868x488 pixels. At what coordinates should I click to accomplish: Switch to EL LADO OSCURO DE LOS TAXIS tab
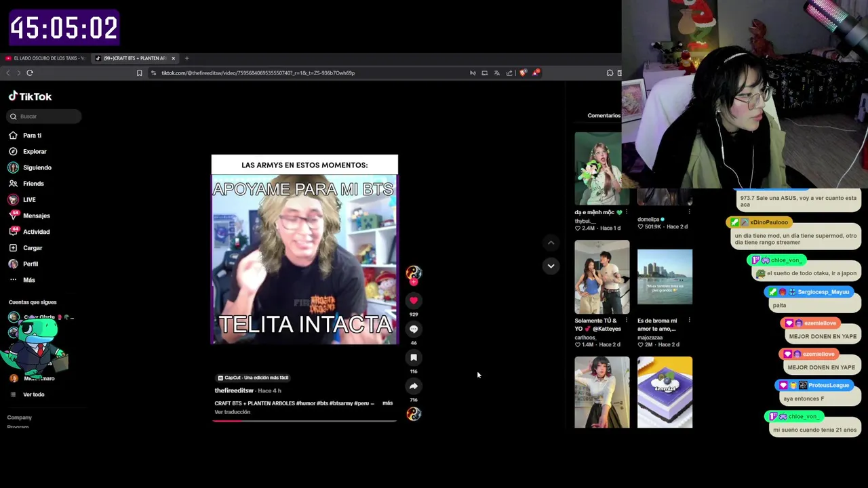click(x=45, y=58)
